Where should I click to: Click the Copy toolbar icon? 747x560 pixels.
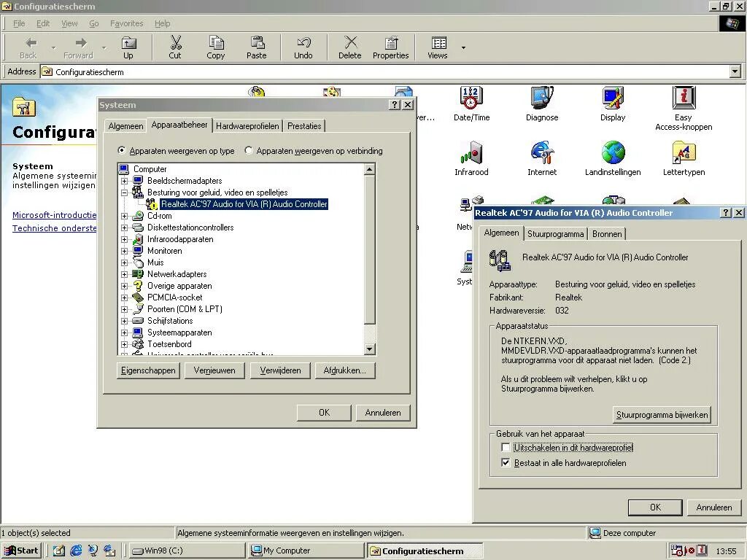216,47
